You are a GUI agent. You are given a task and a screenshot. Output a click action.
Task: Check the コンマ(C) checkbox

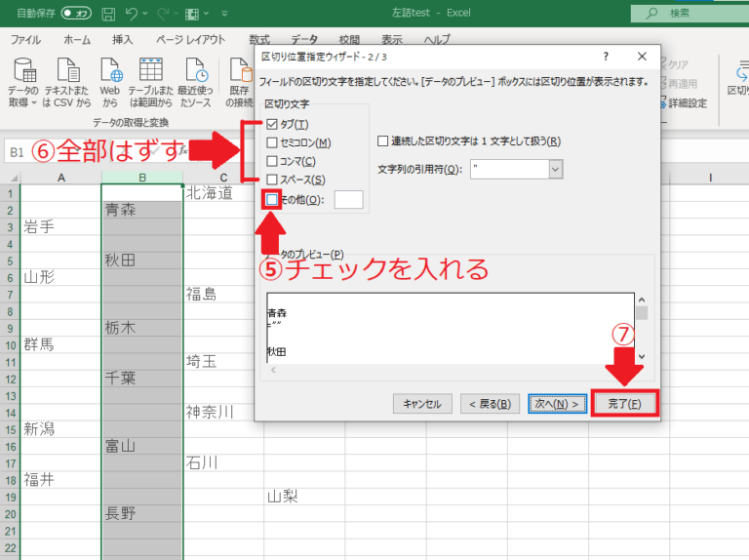coord(272,161)
